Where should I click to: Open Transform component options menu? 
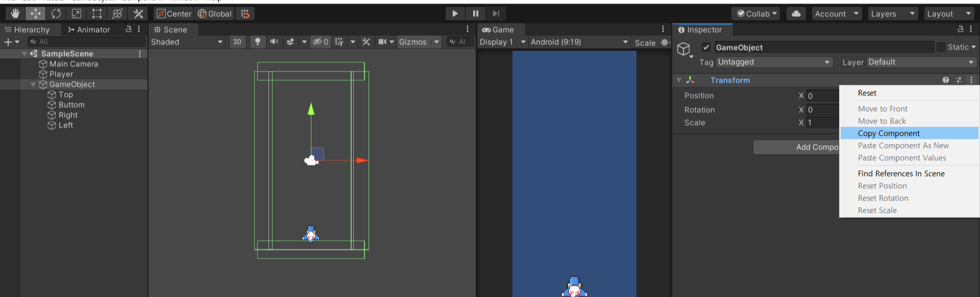pos(971,80)
